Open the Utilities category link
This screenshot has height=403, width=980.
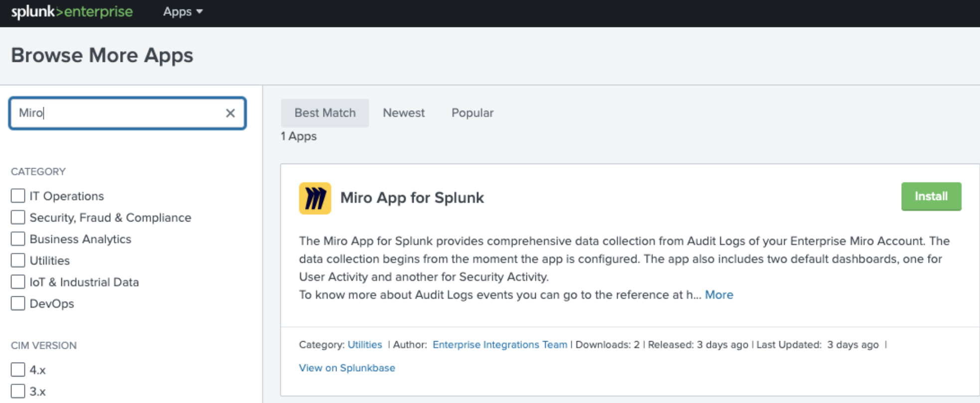[364, 345]
